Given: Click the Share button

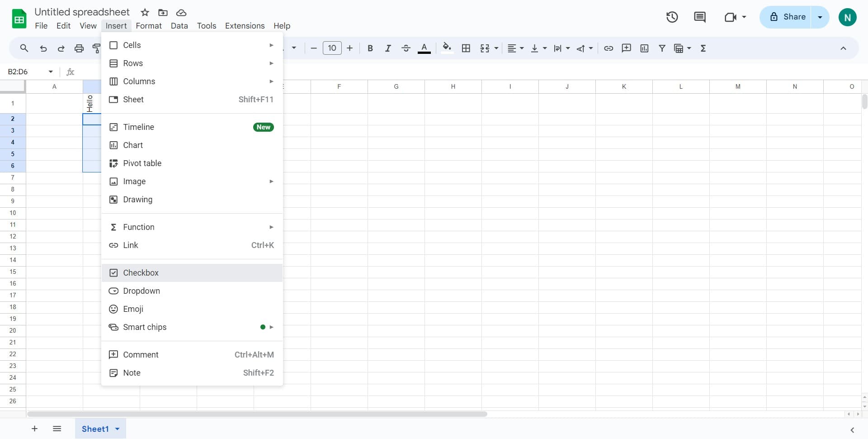Looking at the screenshot, I should point(792,17).
